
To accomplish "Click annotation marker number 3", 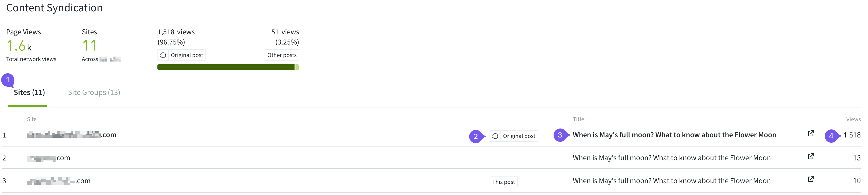I will click(x=560, y=135).
